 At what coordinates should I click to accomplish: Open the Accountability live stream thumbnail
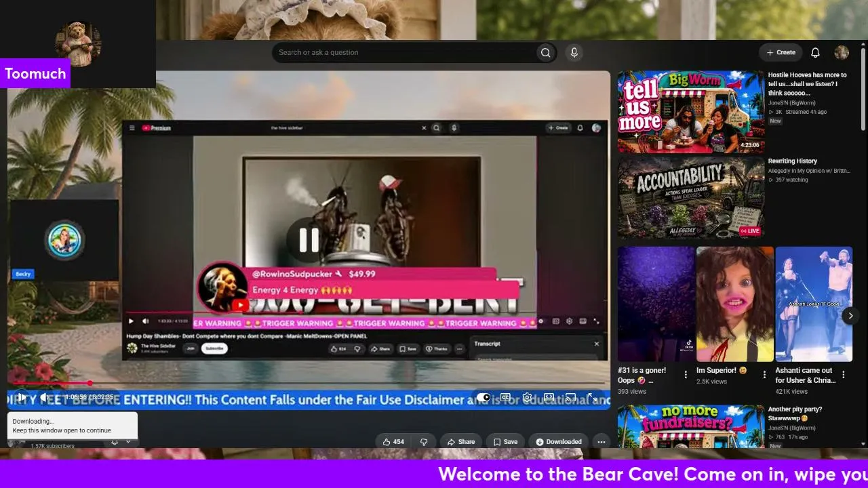691,198
